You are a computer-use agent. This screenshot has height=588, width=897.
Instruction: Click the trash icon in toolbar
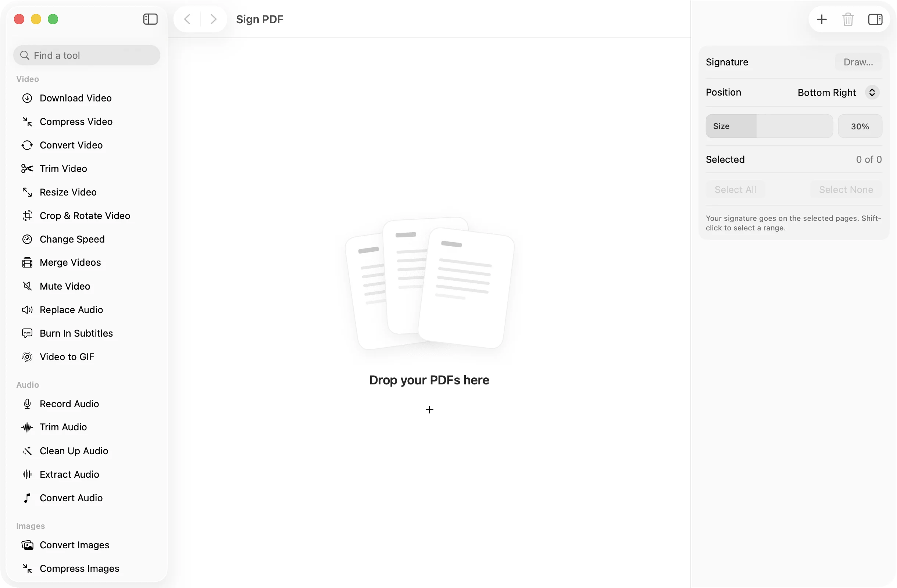coord(848,19)
